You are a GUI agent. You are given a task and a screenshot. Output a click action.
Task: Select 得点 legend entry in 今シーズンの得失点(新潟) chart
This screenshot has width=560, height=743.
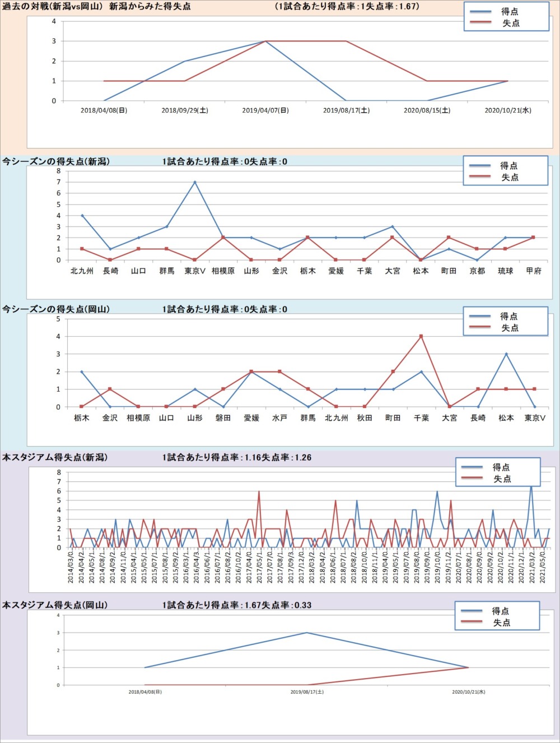[x=508, y=166]
